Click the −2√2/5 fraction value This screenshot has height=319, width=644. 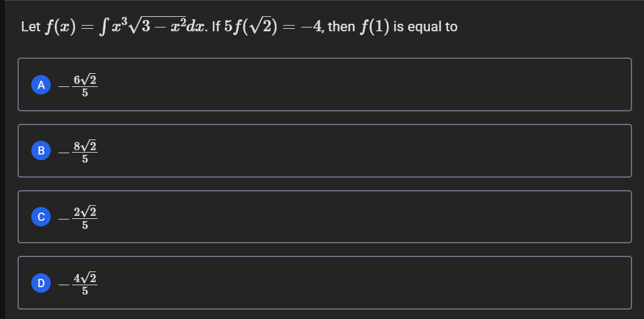coord(78,218)
